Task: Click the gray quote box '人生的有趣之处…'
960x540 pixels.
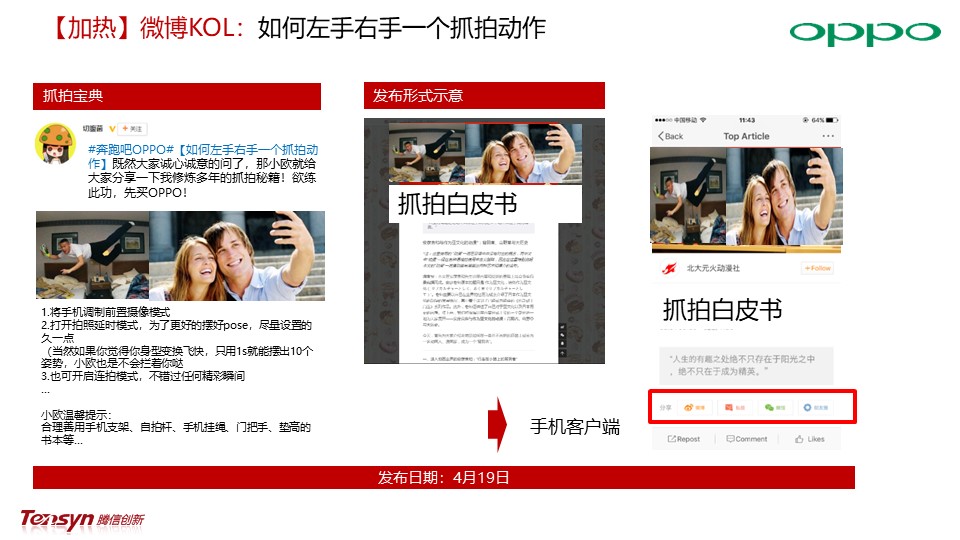Action: tap(746, 366)
